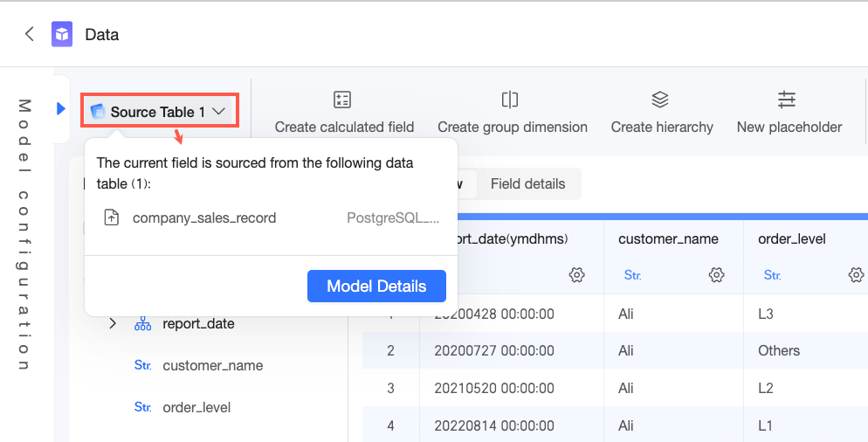The height and width of the screenshot is (442, 868).
Task: Open settings gear for customer_name column
Action: point(716,275)
